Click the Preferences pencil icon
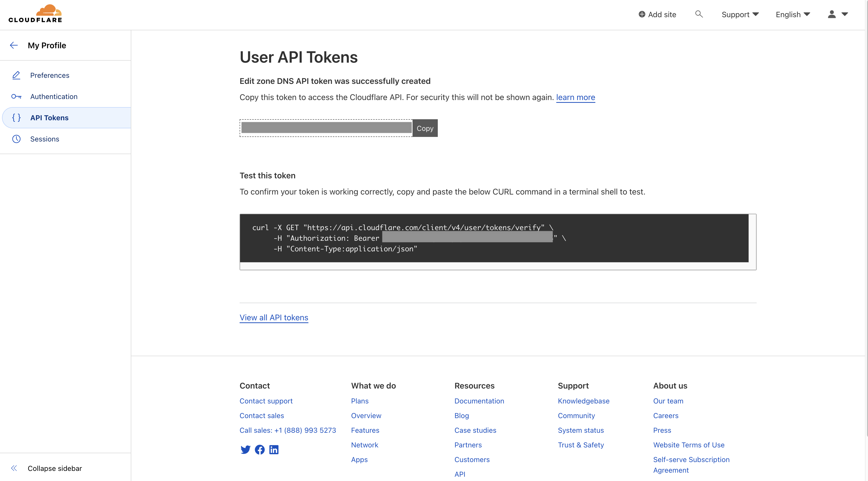The height and width of the screenshot is (481, 868). tap(16, 75)
